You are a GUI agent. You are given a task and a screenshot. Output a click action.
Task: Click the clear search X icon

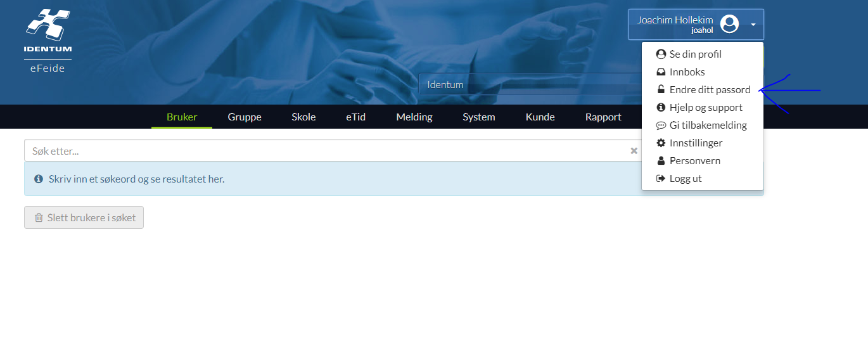(x=634, y=151)
